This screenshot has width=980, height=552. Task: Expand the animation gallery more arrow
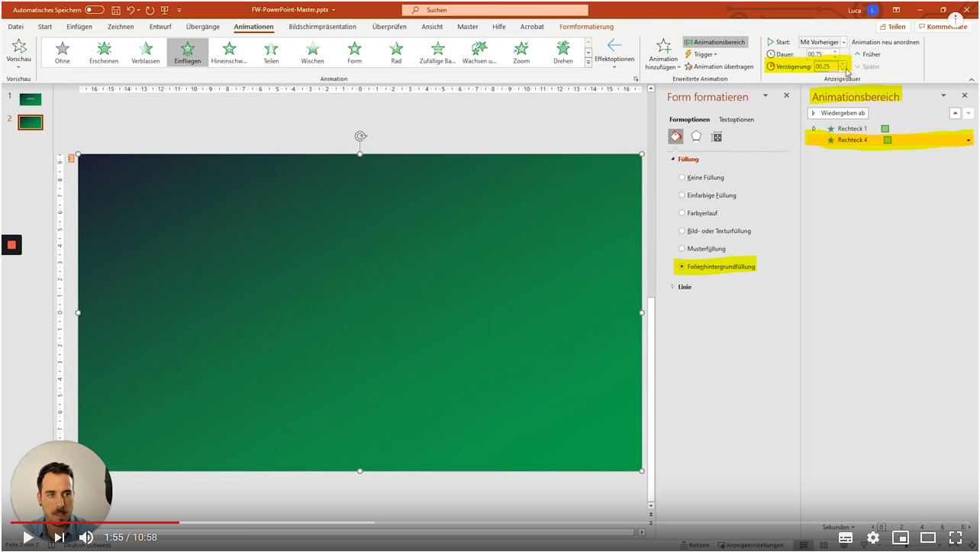[588, 64]
